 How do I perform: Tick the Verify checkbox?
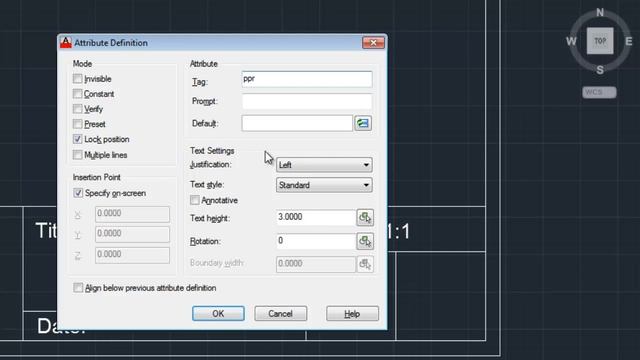point(78,109)
